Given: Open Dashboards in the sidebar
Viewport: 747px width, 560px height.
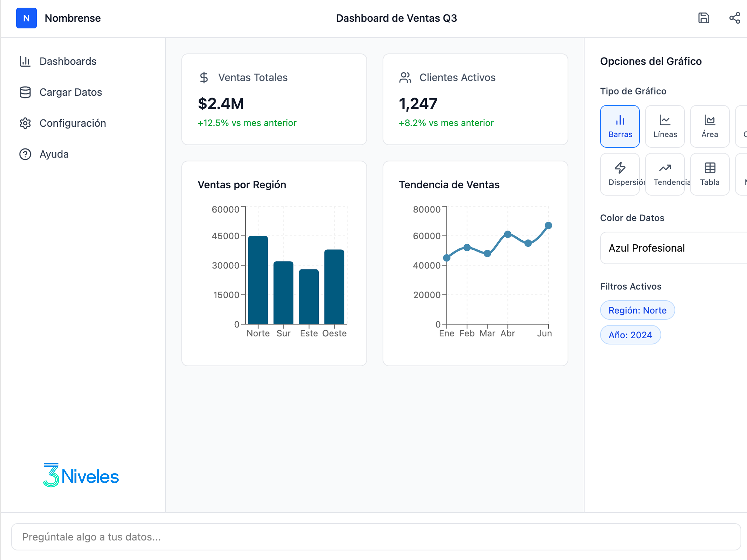Looking at the screenshot, I should click(68, 61).
